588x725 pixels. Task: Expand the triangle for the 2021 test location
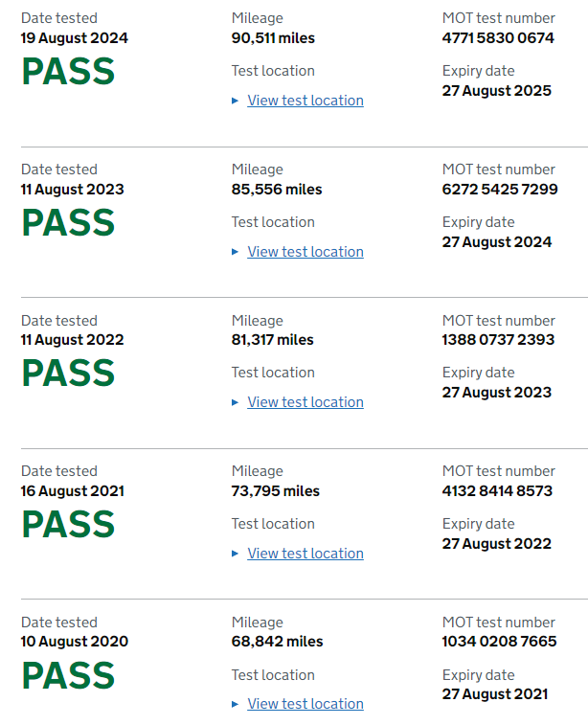click(x=236, y=554)
